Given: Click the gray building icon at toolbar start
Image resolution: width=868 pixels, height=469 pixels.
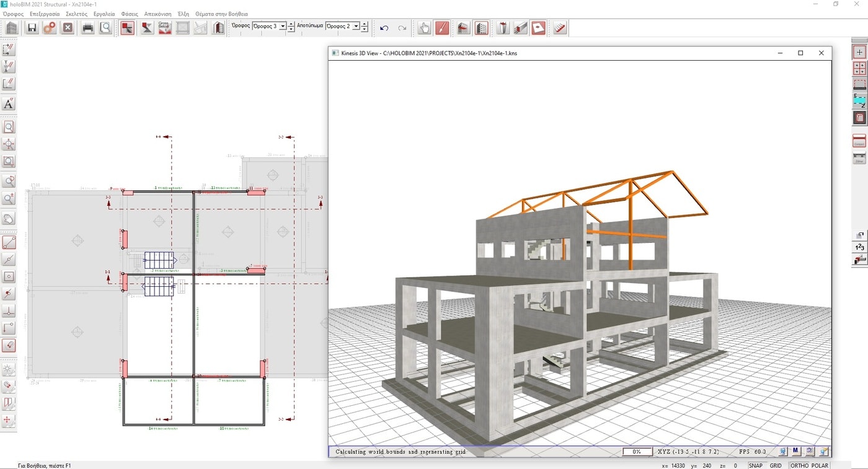Looking at the screenshot, I should tap(12, 28).
